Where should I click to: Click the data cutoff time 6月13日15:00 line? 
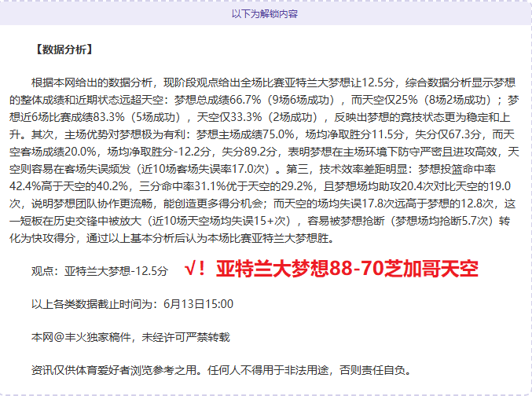(x=132, y=304)
